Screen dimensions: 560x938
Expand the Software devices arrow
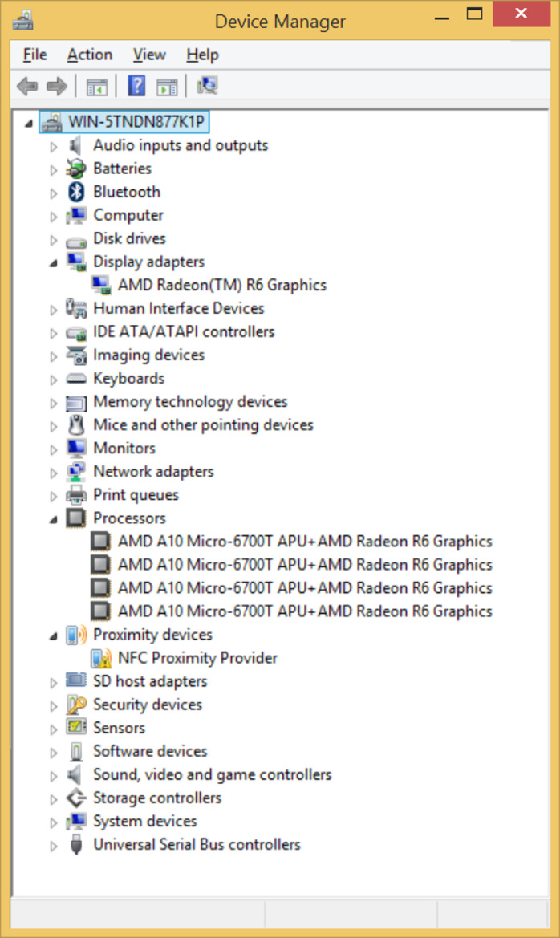53,753
